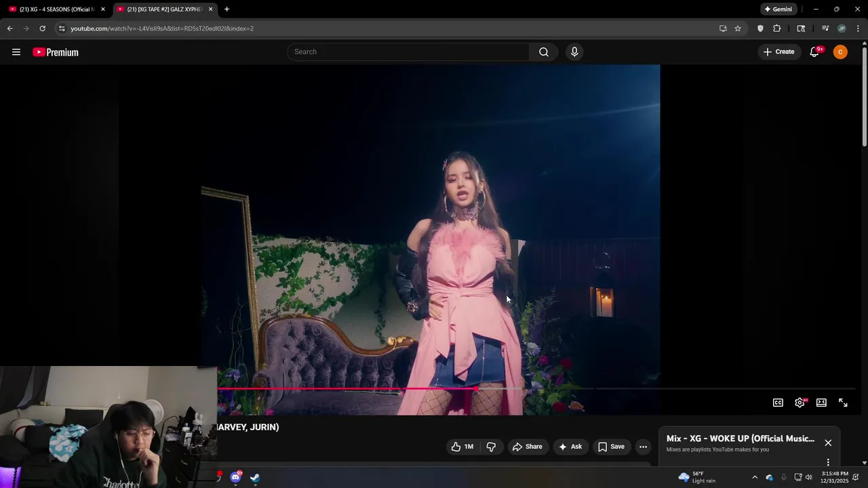Open the orange account avatar menu

pyautogui.click(x=840, y=52)
